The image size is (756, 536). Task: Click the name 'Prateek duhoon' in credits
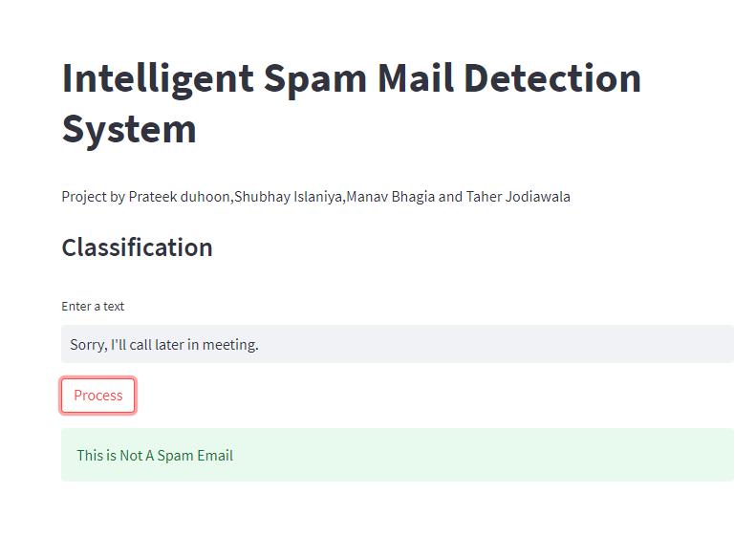179,197
